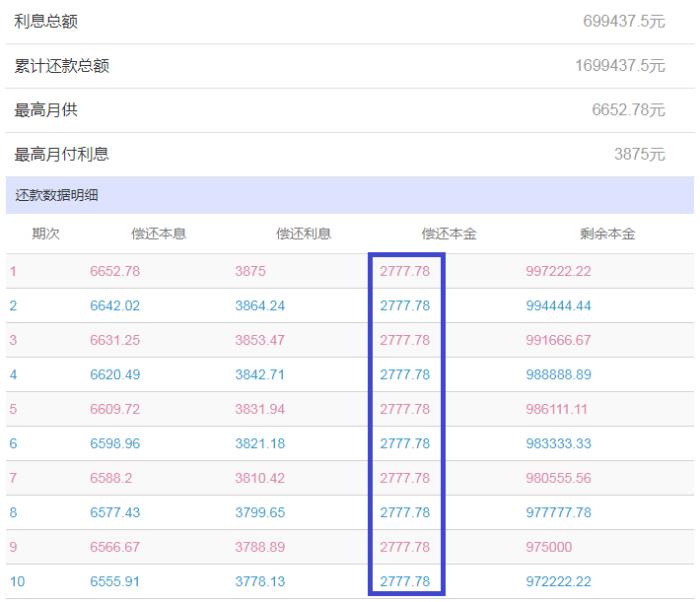Image resolution: width=700 pixels, height=602 pixels.
Task: Select the 还款数据明细 section header
Action: pyautogui.click(x=49, y=195)
